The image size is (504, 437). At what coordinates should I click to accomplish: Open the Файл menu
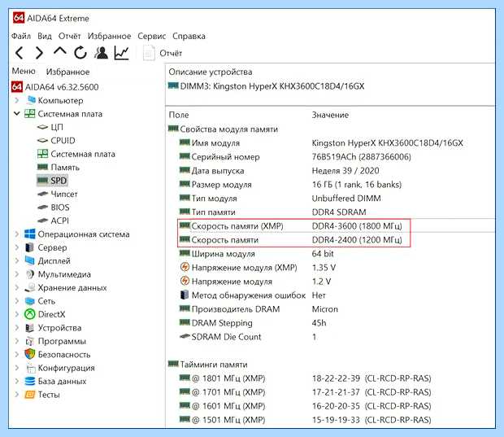pos(21,36)
